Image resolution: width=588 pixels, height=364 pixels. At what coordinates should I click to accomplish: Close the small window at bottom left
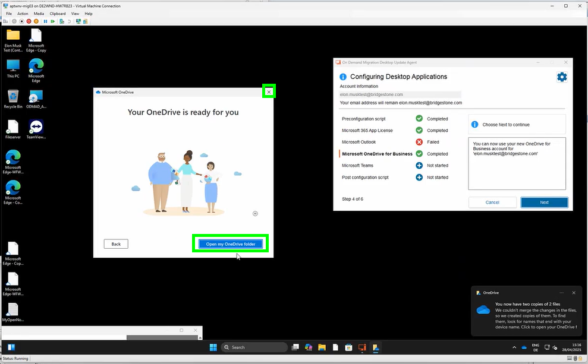[196, 330]
